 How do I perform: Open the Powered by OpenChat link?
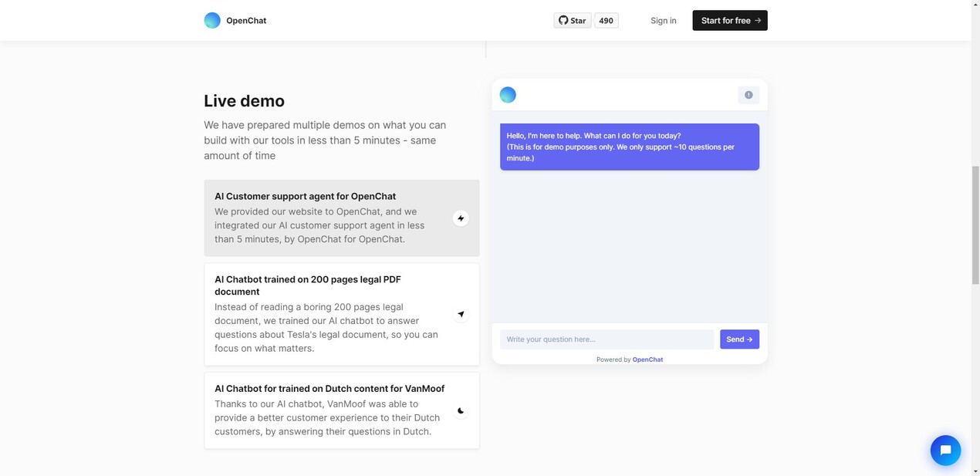pyautogui.click(x=647, y=360)
